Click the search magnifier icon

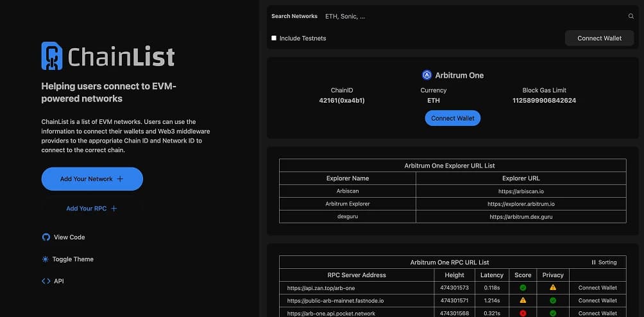click(x=631, y=17)
